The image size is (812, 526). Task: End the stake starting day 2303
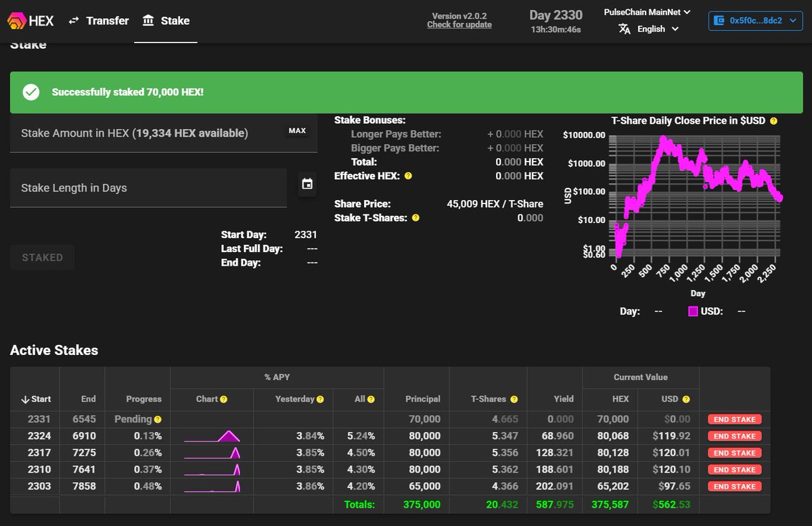tap(734, 486)
